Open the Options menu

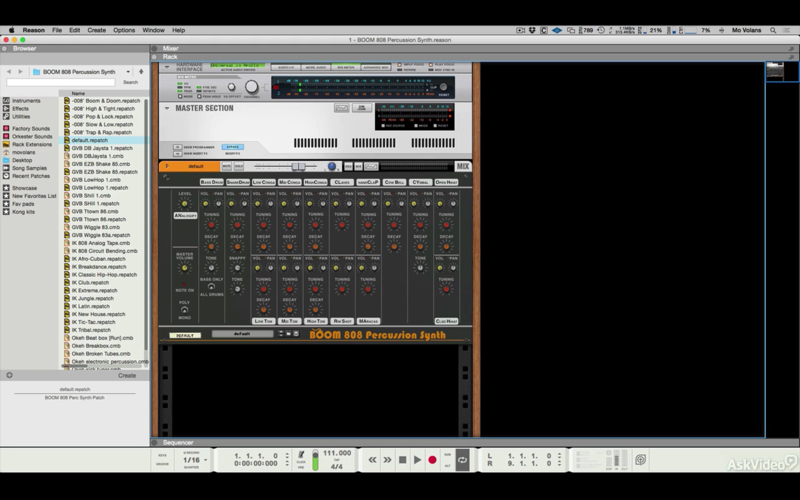124,30
